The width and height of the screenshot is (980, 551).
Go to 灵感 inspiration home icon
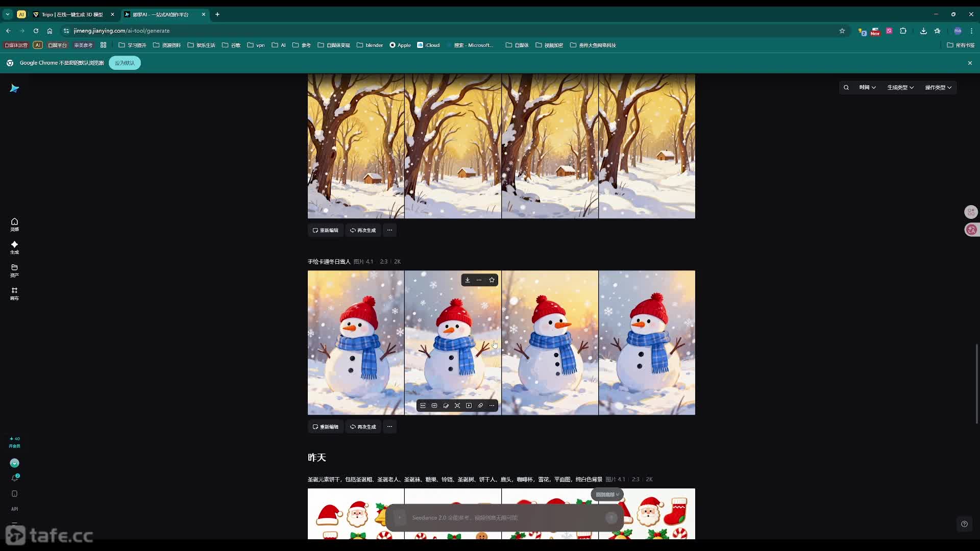[x=14, y=224]
